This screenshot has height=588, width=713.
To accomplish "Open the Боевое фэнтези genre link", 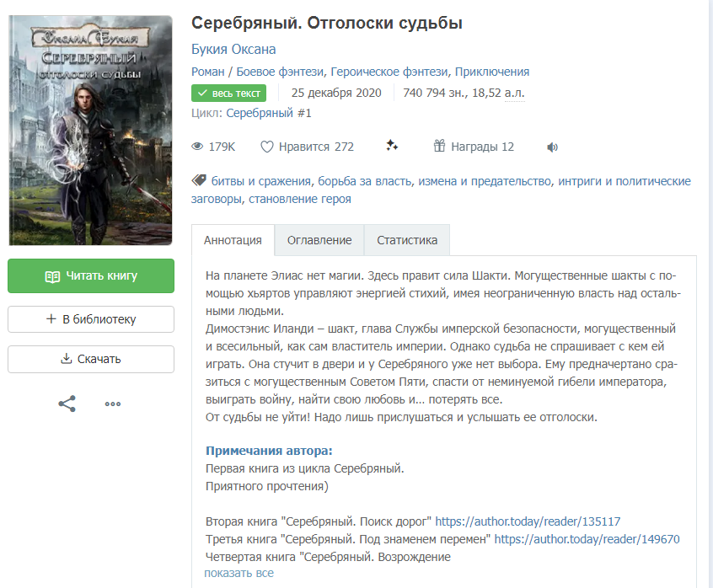I will (281, 72).
